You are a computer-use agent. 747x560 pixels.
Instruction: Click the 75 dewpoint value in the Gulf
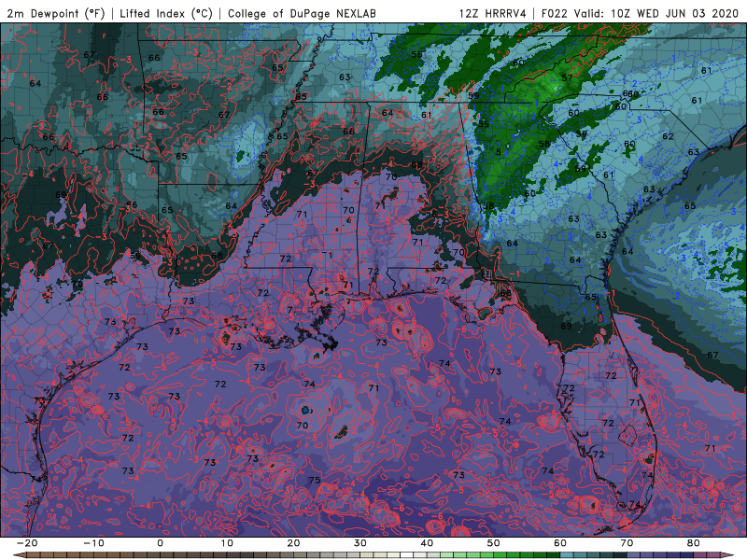pyautogui.click(x=315, y=480)
